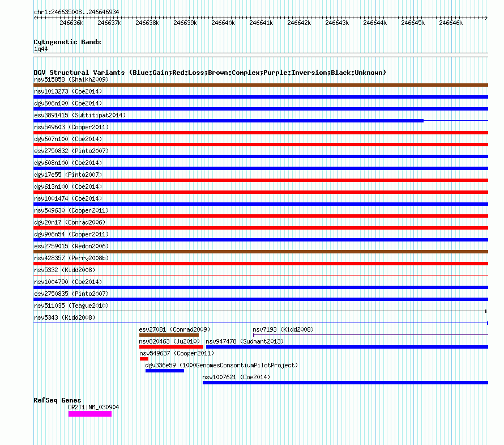
Task: Select the black nsv511035 unknown line
Action: pos(260,311)
